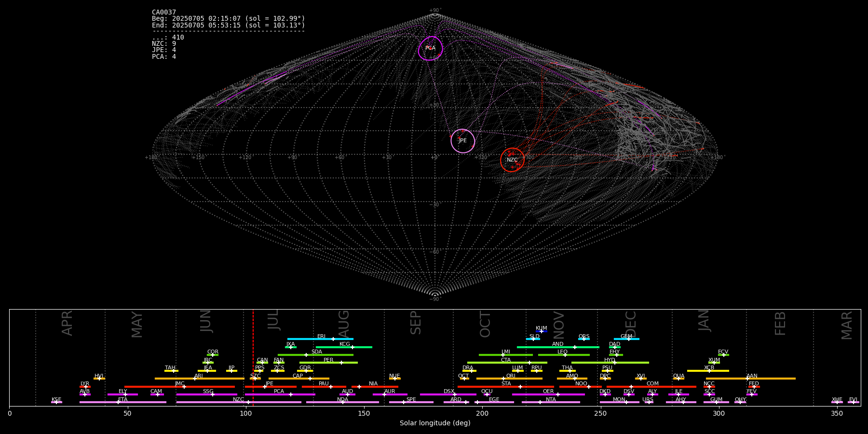Select the 'End: 20250705 05:53:15' line
The image size is (868, 434).
[229, 25]
